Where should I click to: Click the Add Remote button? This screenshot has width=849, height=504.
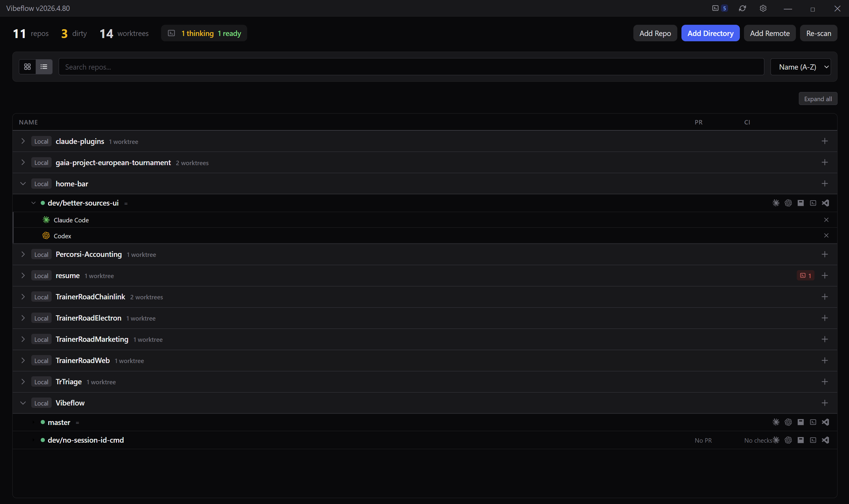pos(770,33)
